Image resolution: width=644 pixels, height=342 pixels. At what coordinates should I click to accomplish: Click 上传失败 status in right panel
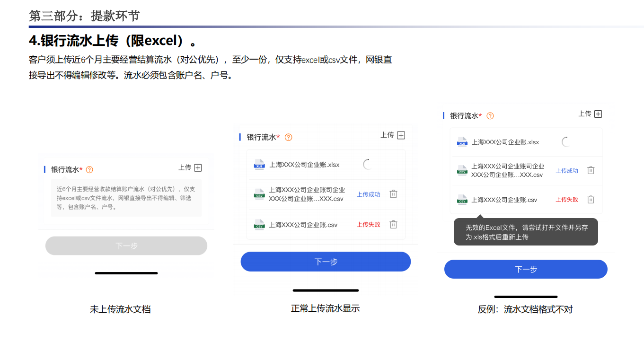point(567,200)
